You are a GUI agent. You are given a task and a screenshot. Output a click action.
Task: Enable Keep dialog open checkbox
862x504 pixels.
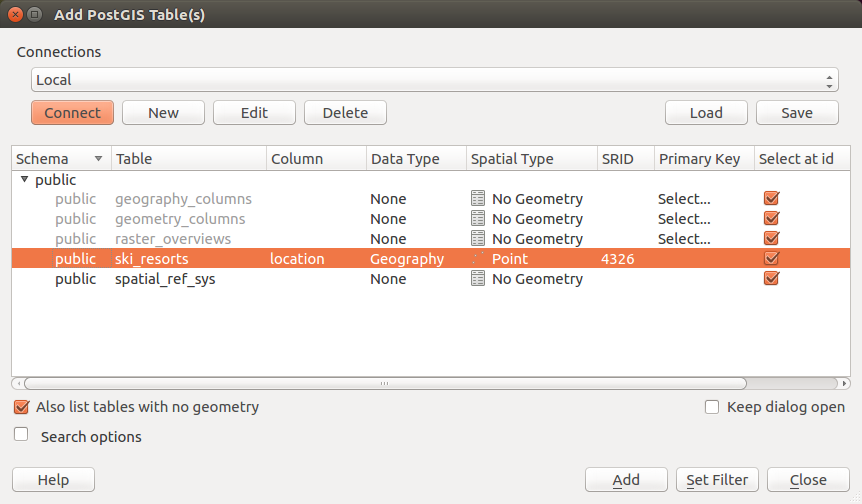[712, 407]
